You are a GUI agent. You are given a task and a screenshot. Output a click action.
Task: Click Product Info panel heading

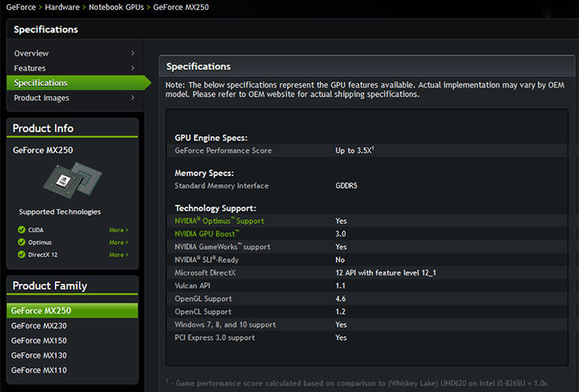click(43, 128)
